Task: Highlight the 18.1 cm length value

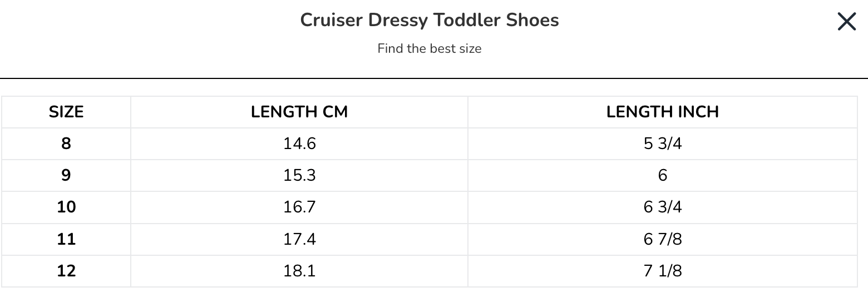Action: (299, 271)
